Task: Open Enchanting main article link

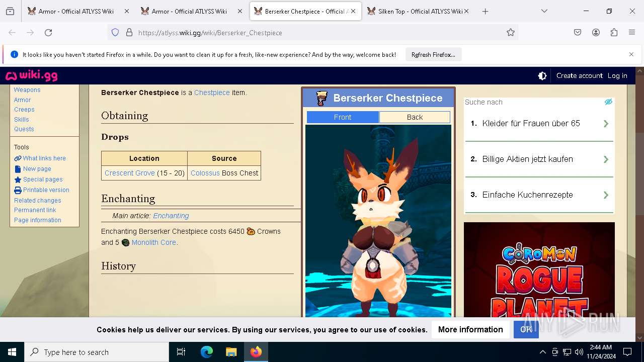Action: [171, 216]
